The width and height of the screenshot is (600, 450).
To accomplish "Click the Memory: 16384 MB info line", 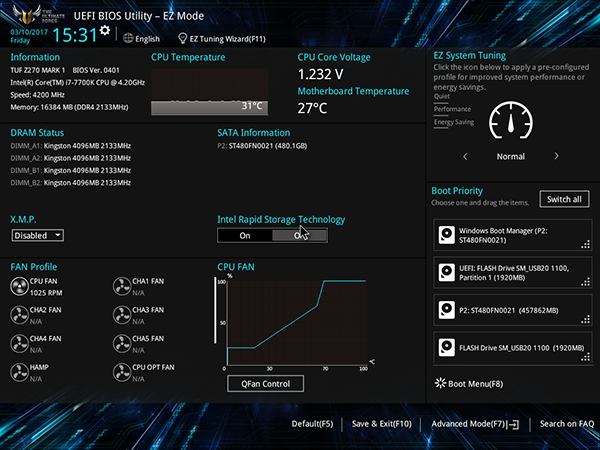I will (x=69, y=107).
